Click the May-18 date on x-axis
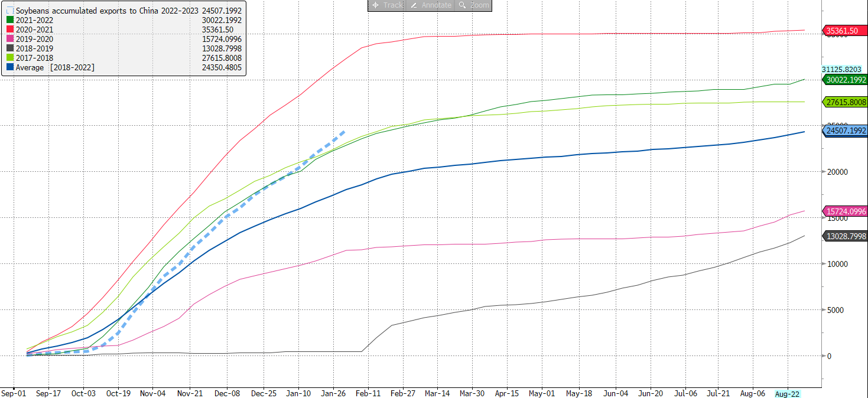Image resolution: width=868 pixels, height=398 pixels. (x=578, y=393)
